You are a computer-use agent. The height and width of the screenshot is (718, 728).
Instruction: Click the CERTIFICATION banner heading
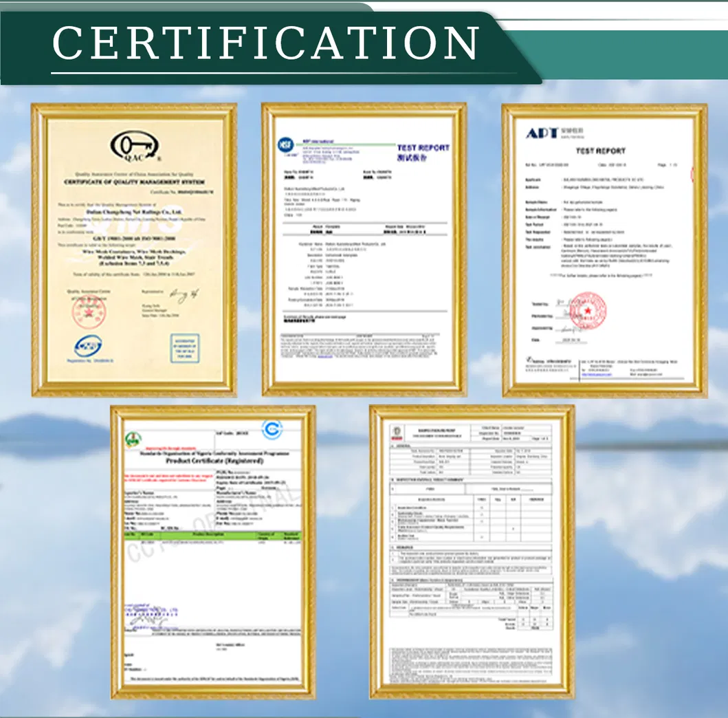pyautogui.click(x=266, y=43)
